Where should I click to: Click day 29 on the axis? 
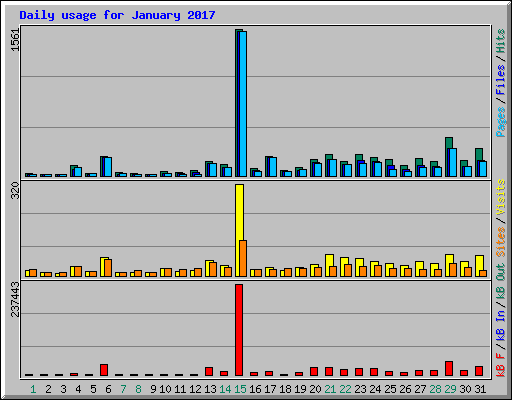(450, 389)
